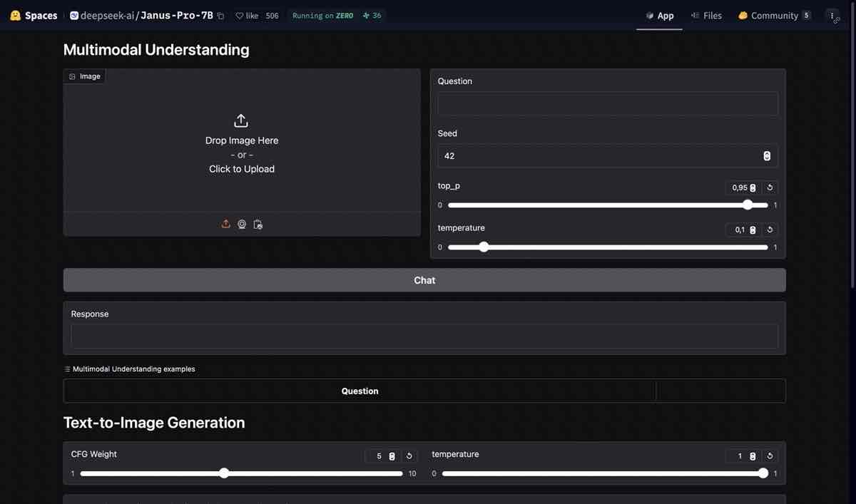Viewport: 856px width, 504px height.
Task: Click the Text-to-Image Generation heading
Action: click(154, 423)
